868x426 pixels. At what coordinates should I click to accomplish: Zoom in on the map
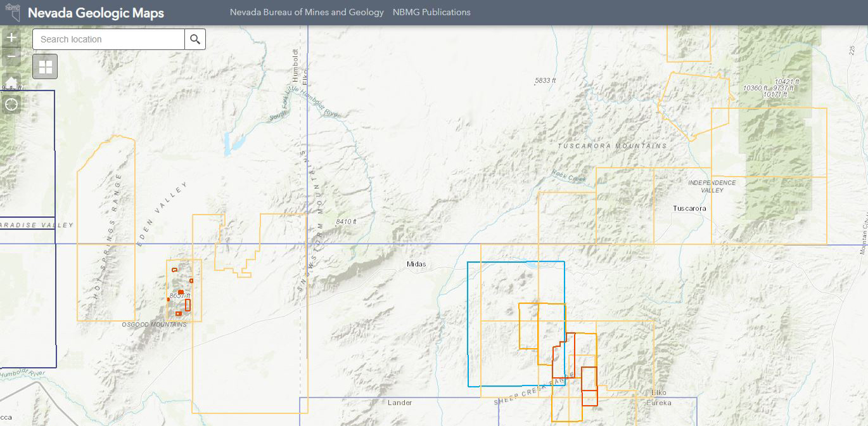11,37
